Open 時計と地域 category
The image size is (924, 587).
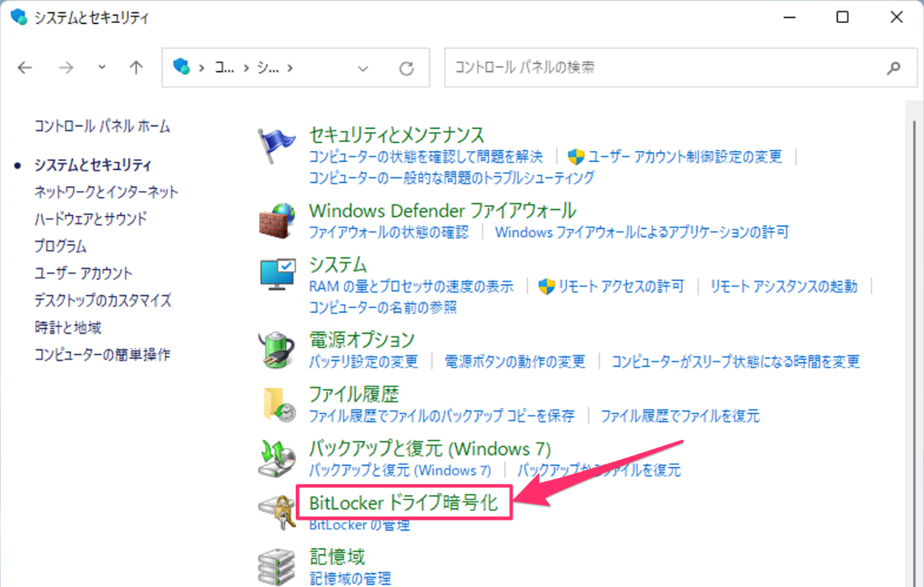point(68,328)
